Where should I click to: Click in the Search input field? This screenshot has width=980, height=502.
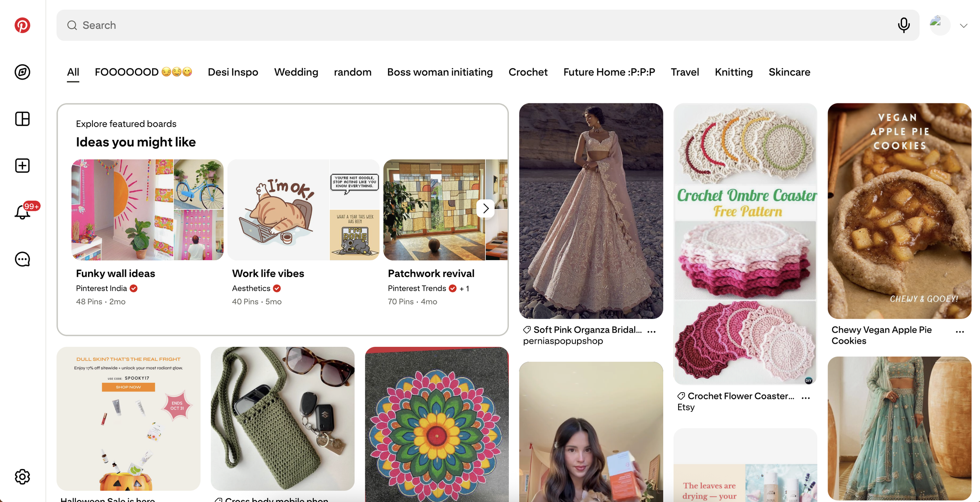coord(470,25)
